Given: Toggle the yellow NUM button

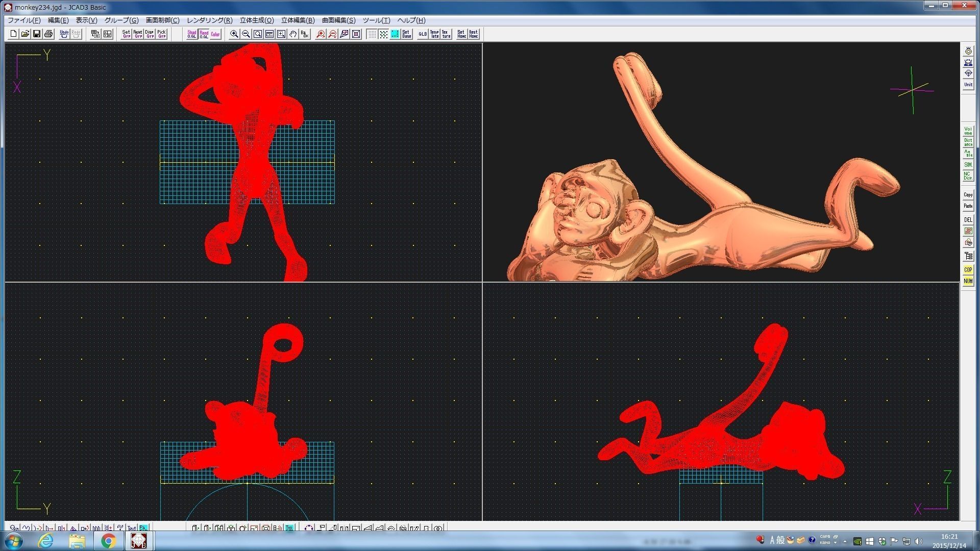Looking at the screenshot, I should [x=968, y=281].
